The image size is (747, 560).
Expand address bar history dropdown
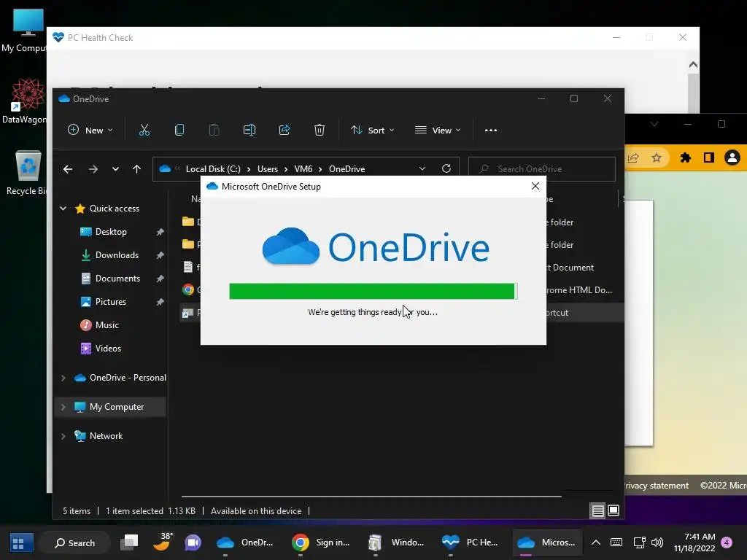tap(422, 168)
